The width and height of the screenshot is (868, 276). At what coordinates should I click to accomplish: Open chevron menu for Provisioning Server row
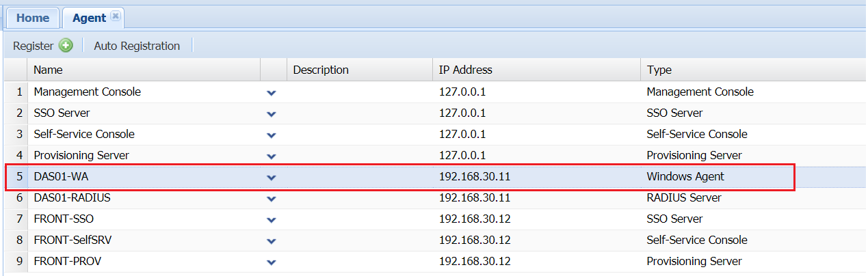[x=272, y=156]
